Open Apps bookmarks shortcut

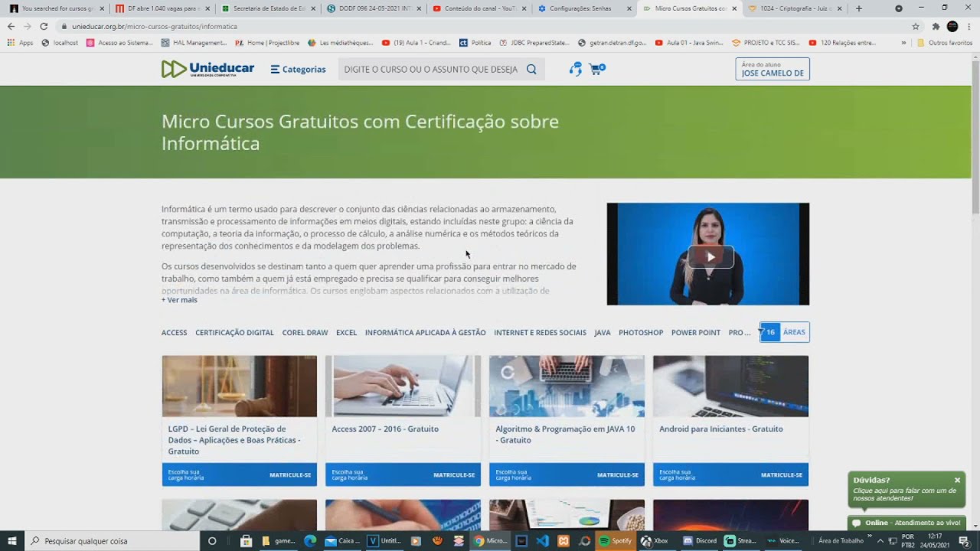(21, 43)
